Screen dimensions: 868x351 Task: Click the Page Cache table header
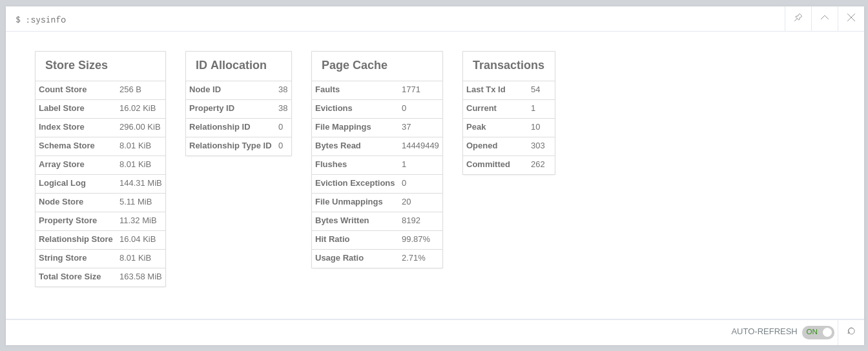[x=355, y=65]
